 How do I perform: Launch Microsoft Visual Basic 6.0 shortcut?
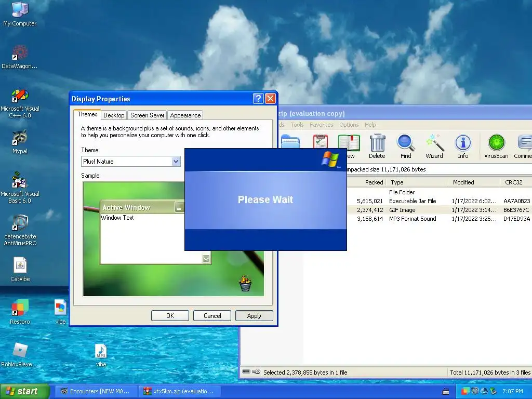coord(20,188)
